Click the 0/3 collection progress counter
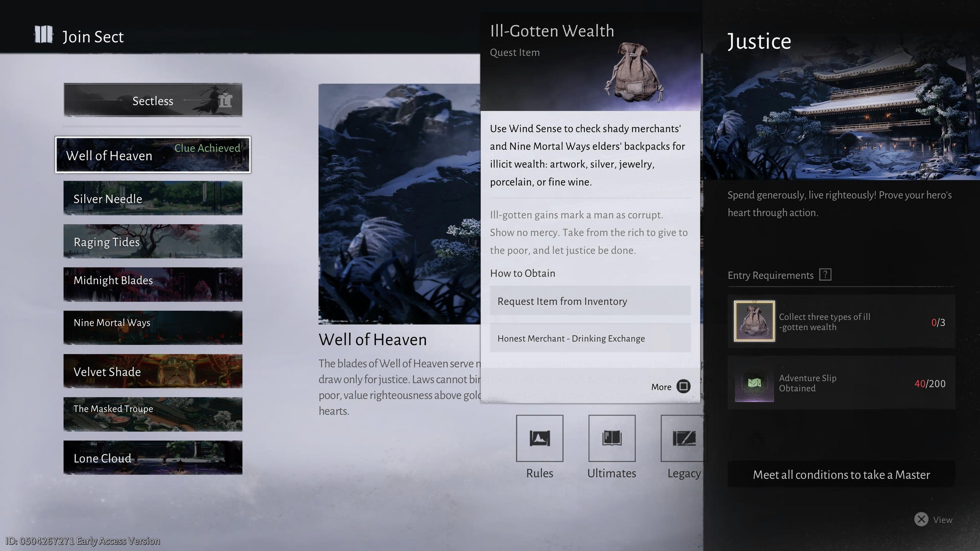Screen dimensions: 980x551 [938, 322]
